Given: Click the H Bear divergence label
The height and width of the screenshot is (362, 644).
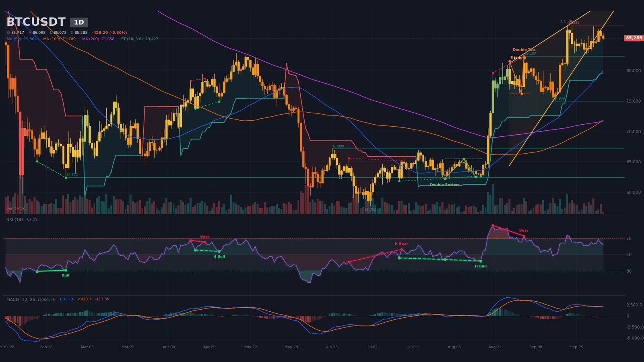Looking at the screenshot, I should point(401,244).
